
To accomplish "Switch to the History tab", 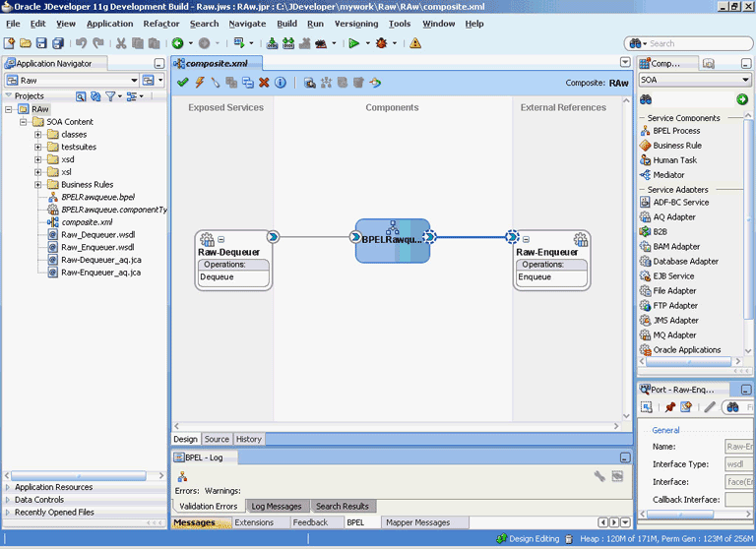I will tap(249, 439).
